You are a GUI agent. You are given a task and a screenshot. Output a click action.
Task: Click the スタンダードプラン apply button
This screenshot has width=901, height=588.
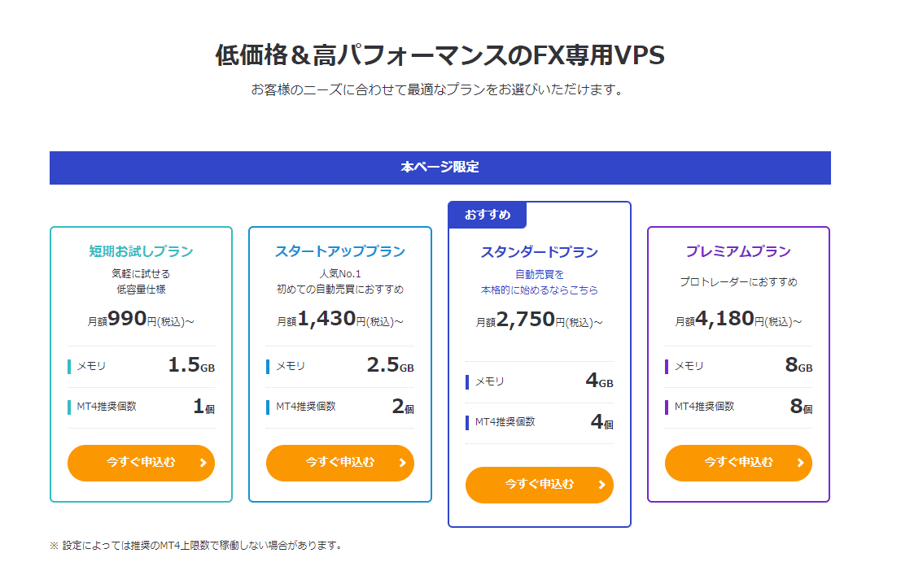(540, 485)
